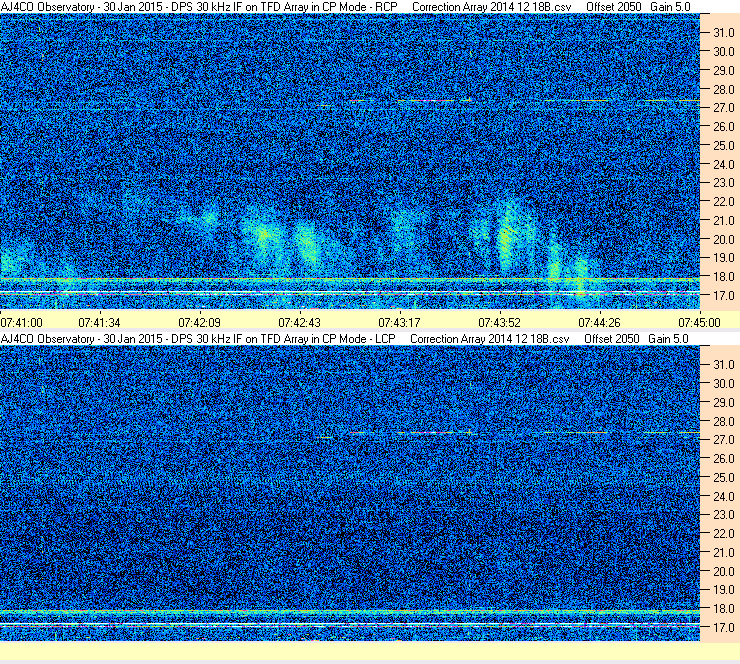Select the 29.0 frequency label on RCP chart
The width and height of the screenshot is (740, 664).
coord(723,71)
